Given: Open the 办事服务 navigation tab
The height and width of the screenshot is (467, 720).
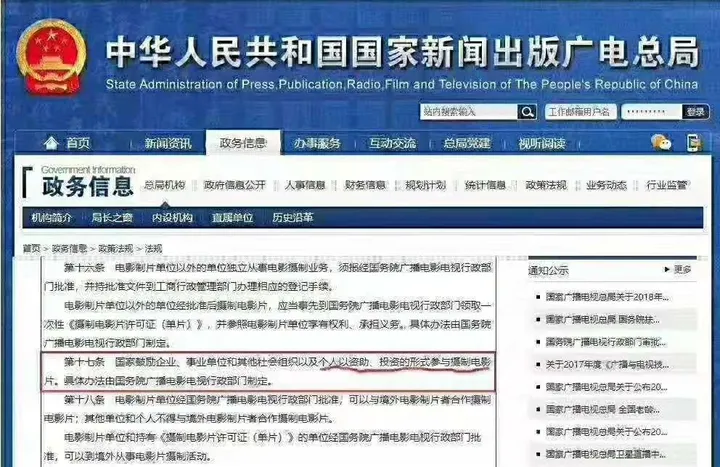Looking at the screenshot, I should click(x=317, y=143).
